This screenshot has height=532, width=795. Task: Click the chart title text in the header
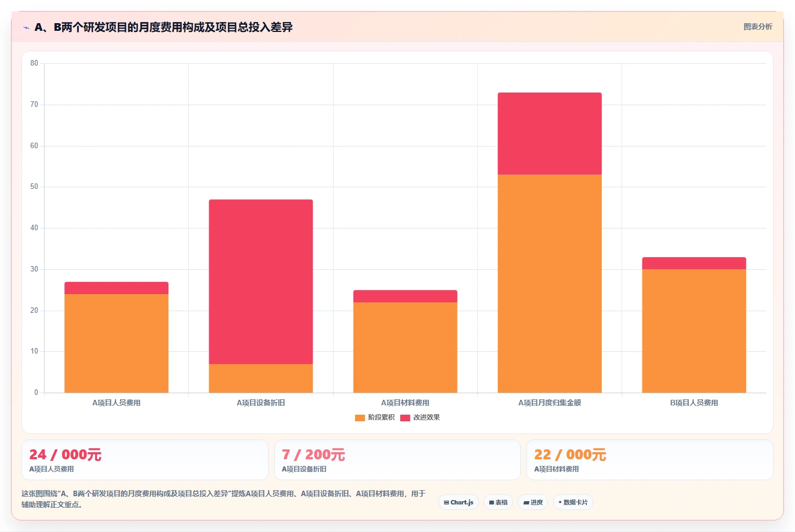[164, 27]
